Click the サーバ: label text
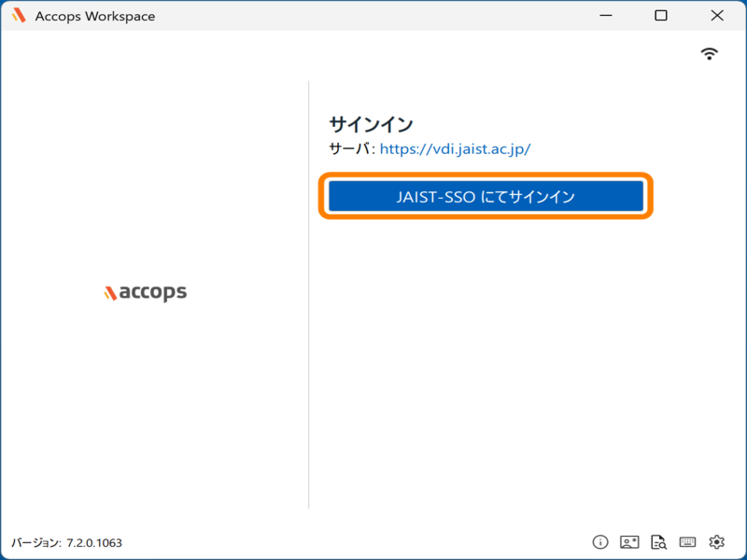Viewport: 747px width, 560px height. tap(353, 149)
